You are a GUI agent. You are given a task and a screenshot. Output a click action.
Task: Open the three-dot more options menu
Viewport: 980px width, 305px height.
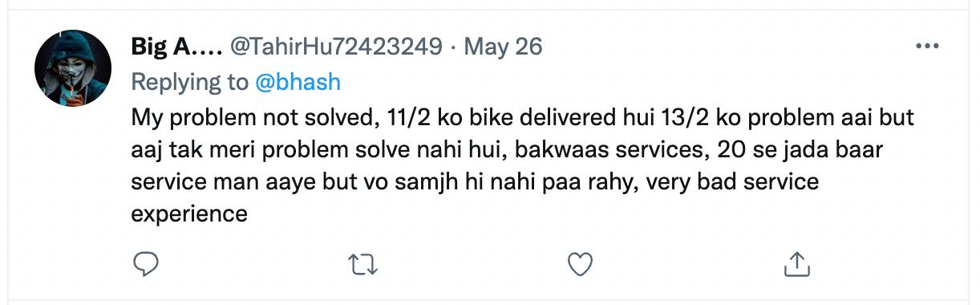coord(926,47)
